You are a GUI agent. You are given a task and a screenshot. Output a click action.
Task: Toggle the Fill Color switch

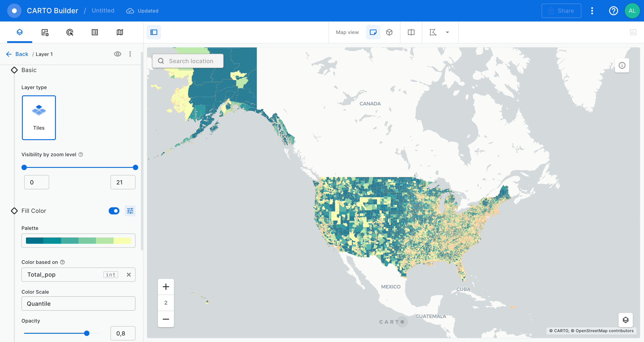coord(114,211)
